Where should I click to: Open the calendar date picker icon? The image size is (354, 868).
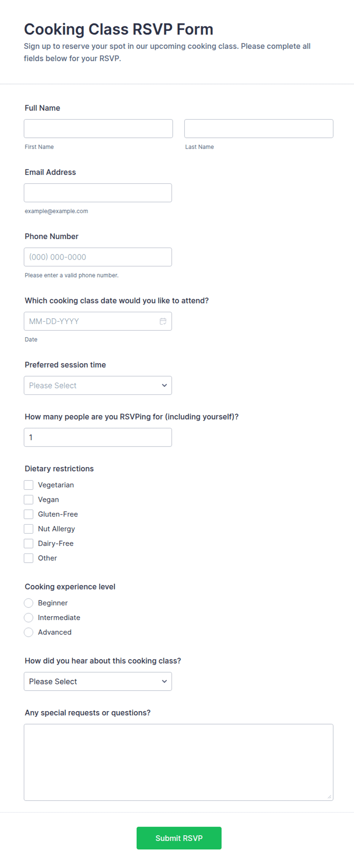(x=163, y=321)
